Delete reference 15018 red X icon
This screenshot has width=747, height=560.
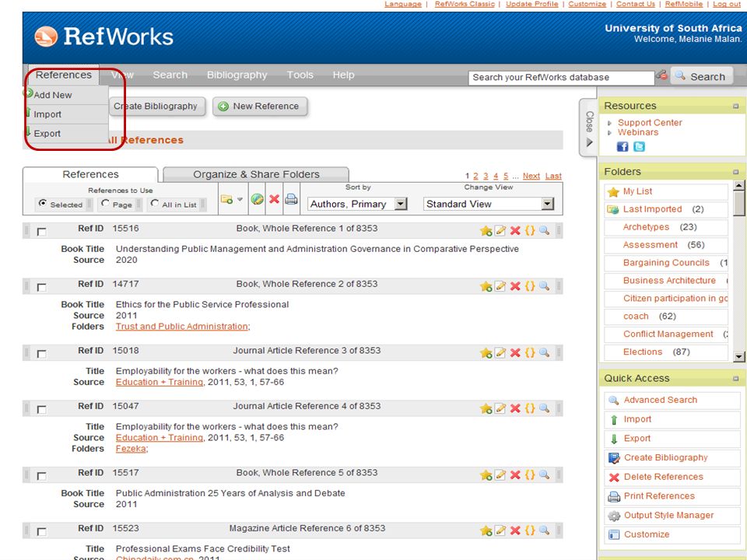[515, 353]
